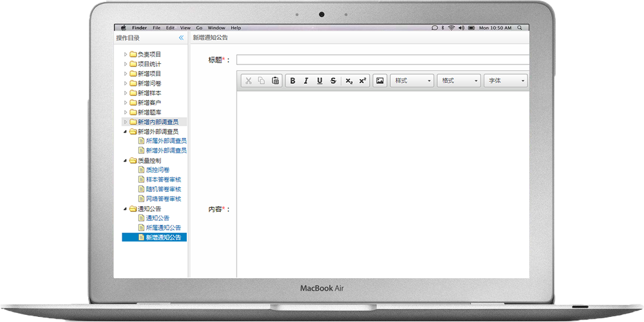Open the File menu in menu bar

pyautogui.click(x=156, y=28)
